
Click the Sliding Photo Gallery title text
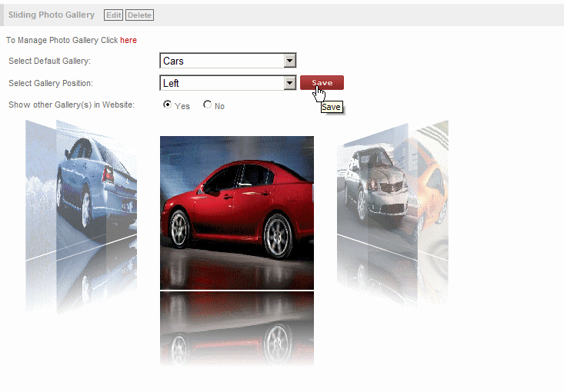pos(52,15)
